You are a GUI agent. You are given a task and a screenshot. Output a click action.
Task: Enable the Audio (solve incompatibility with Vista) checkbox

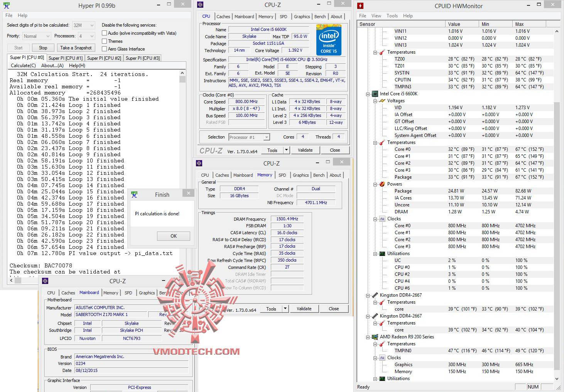(x=104, y=33)
